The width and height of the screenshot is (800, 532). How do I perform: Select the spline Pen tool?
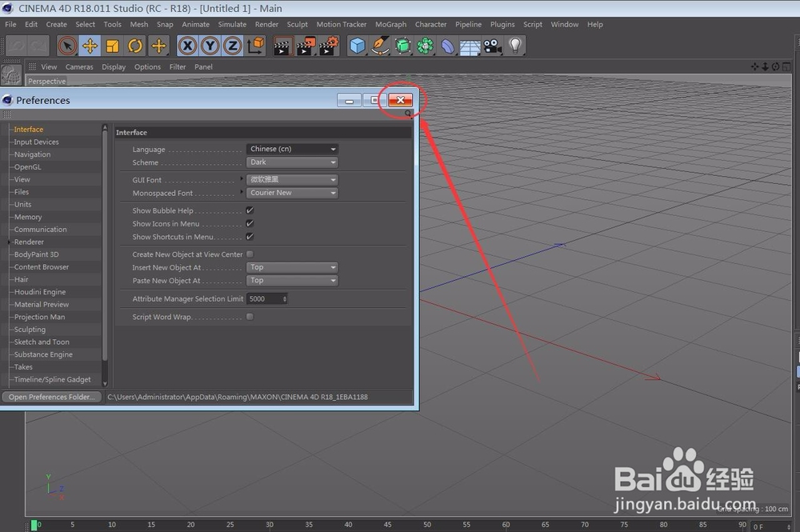(x=380, y=46)
